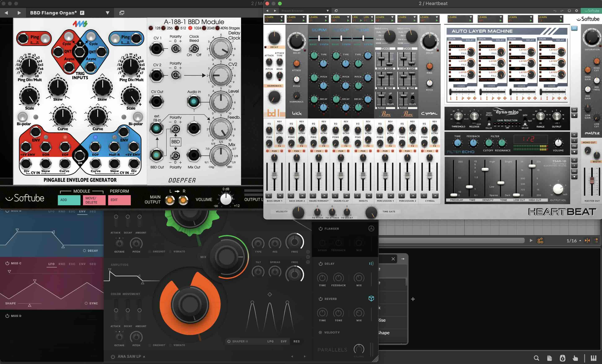
Task: Audition the D#1 pad with its play arrow
Action: click(348, 21)
